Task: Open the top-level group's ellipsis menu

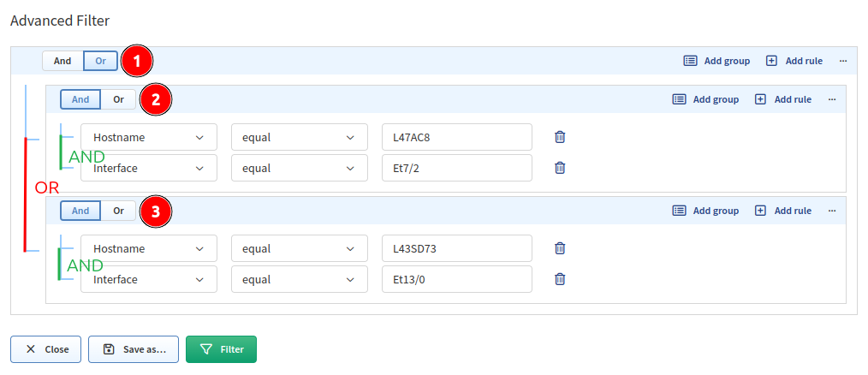Action: [x=843, y=61]
